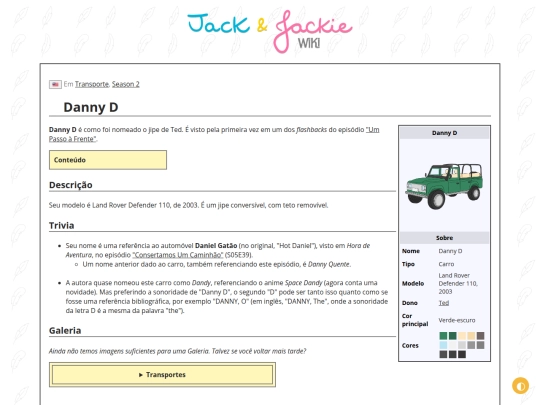This screenshot has height=405, width=540.
Task: Select the lighter green color swatch
Action: click(443, 336)
